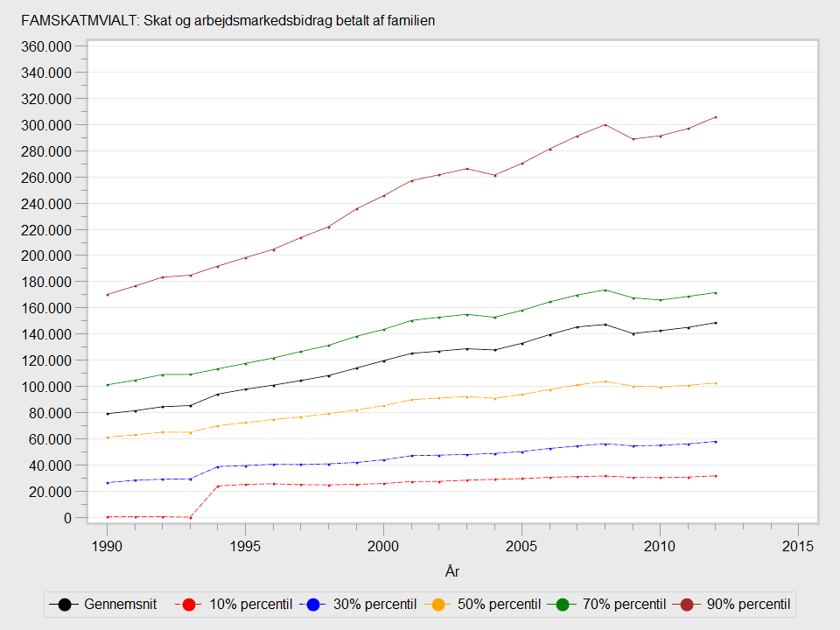Select the '90% percentil' legend label text
The width and height of the screenshot is (840, 630).
pos(749,604)
